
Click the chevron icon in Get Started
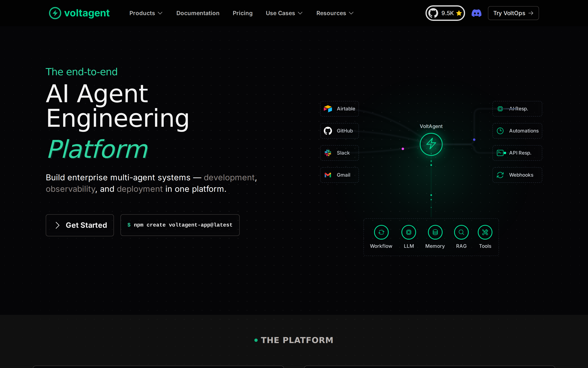tap(57, 225)
